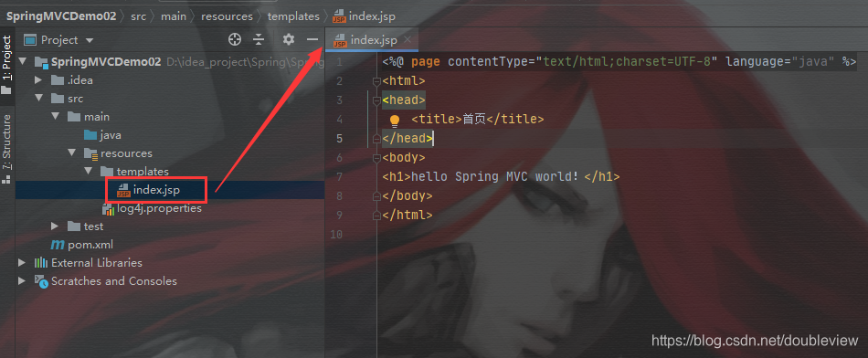Close the index.jsp editor tab
The image size is (868, 358).
408,39
